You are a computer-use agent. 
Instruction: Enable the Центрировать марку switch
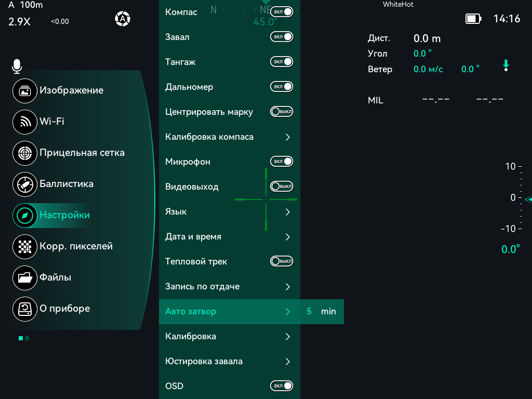coord(282,112)
